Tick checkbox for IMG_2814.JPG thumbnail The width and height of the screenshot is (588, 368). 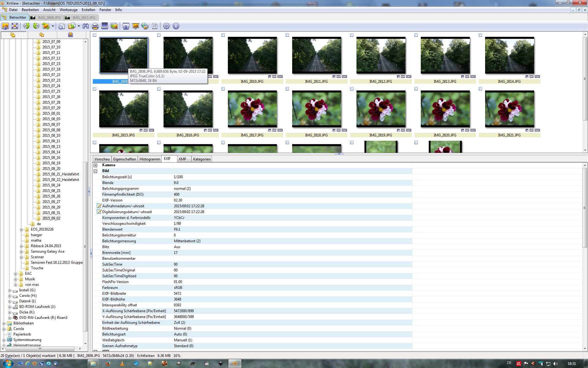(481, 35)
